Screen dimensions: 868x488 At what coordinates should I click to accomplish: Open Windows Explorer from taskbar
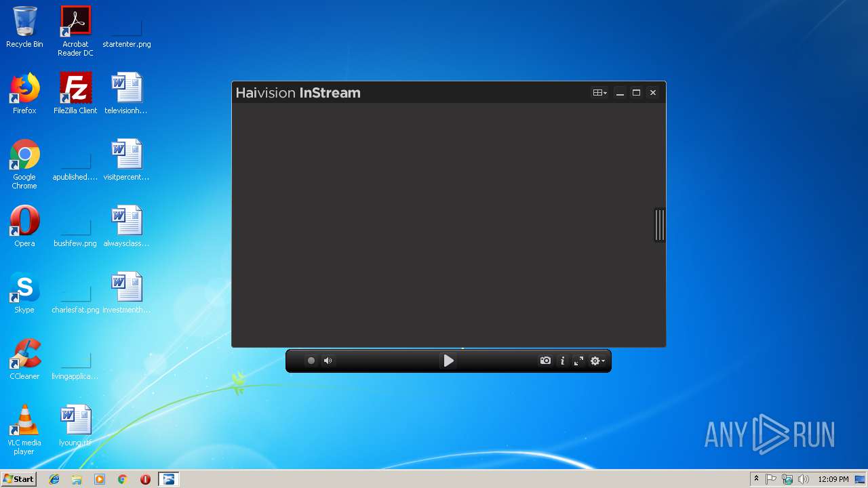point(77,479)
